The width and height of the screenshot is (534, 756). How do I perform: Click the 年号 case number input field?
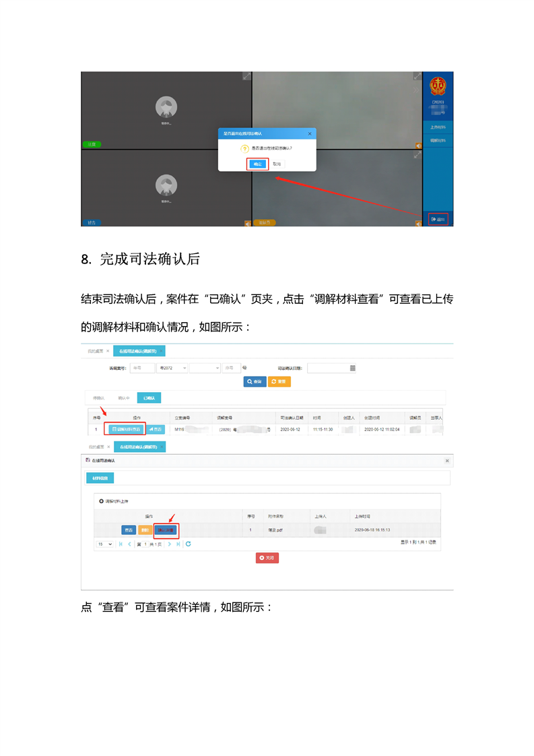(x=142, y=368)
